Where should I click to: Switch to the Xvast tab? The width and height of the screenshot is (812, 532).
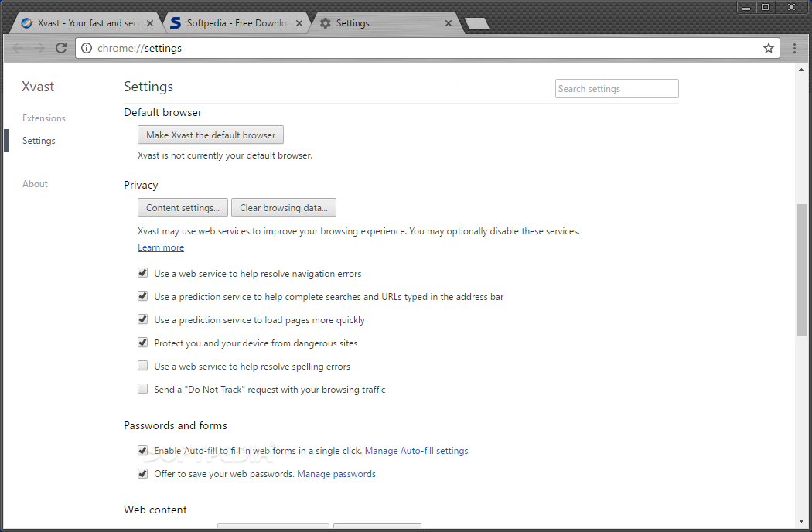(85, 23)
